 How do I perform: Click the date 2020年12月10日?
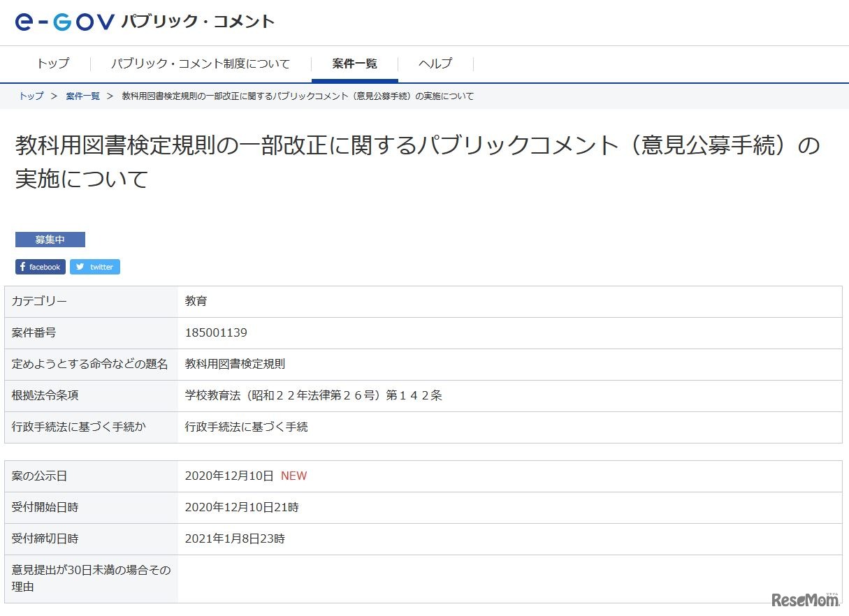[x=229, y=476]
